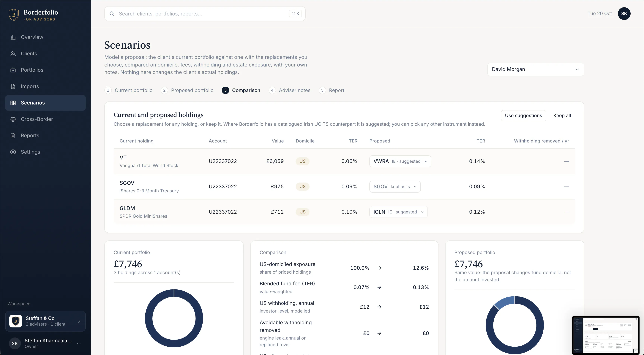Open the Clients page link
Viewport: 644px width, 355px height.
pyautogui.click(x=45, y=54)
